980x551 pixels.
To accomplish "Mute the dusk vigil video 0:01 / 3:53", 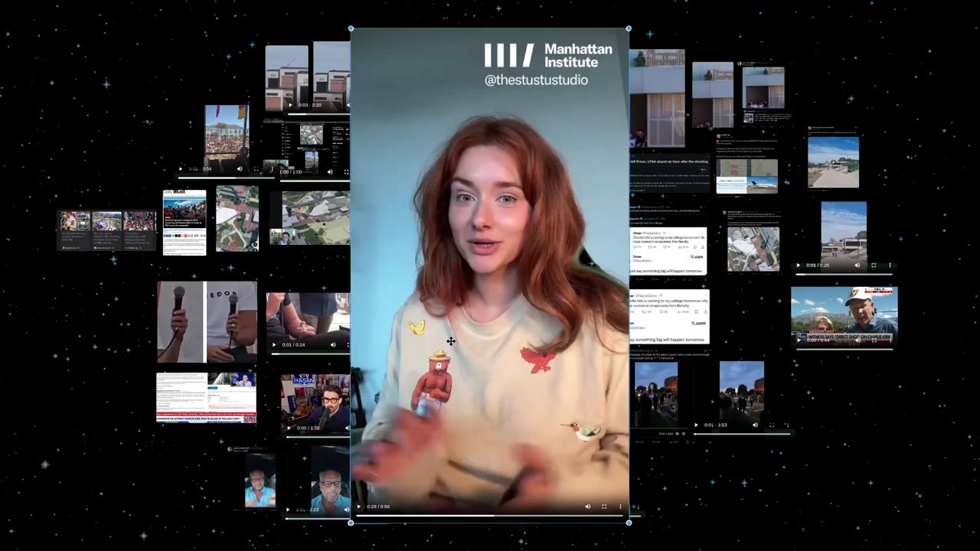I will pyautogui.click(x=755, y=425).
